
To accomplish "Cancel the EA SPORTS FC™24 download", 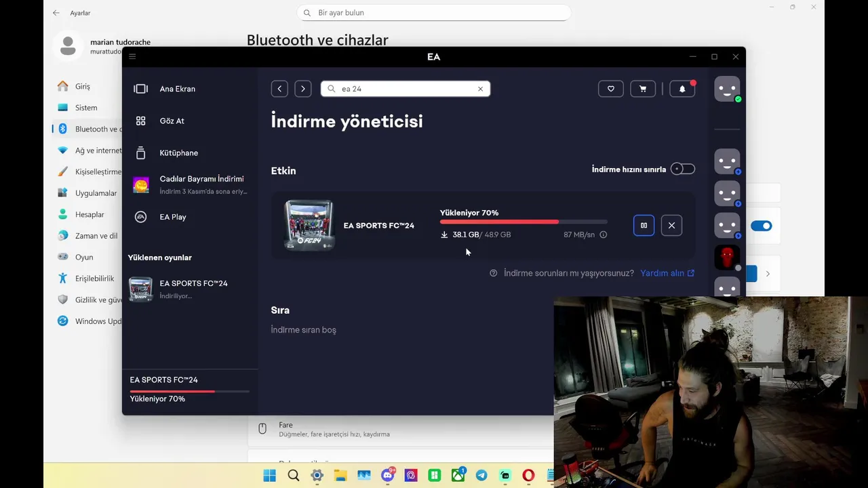I will [671, 226].
